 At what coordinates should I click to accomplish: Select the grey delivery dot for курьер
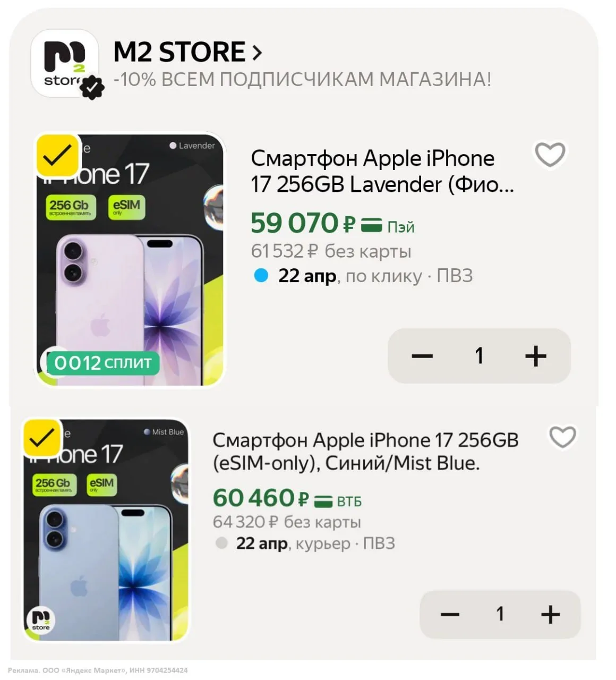click(x=222, y=543)
